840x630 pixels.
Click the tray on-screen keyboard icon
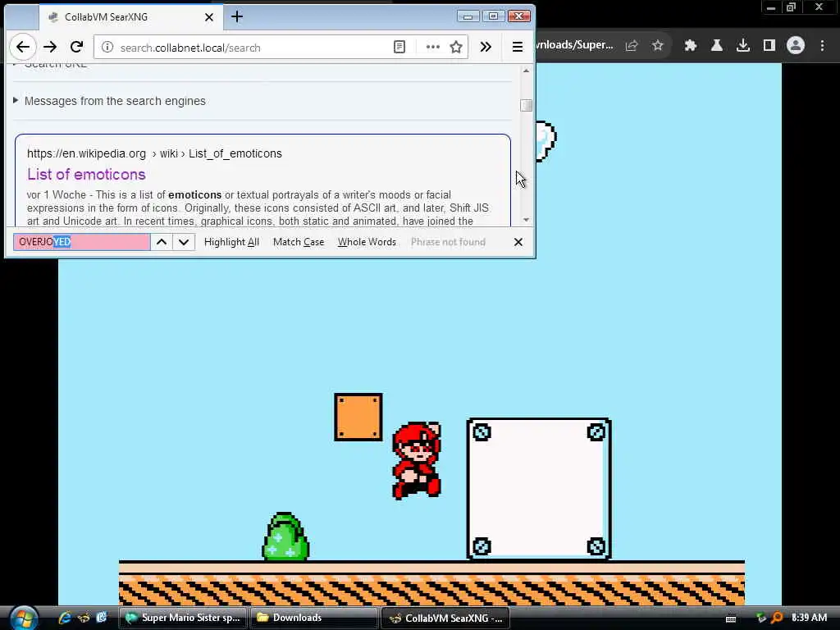point(730,619)
